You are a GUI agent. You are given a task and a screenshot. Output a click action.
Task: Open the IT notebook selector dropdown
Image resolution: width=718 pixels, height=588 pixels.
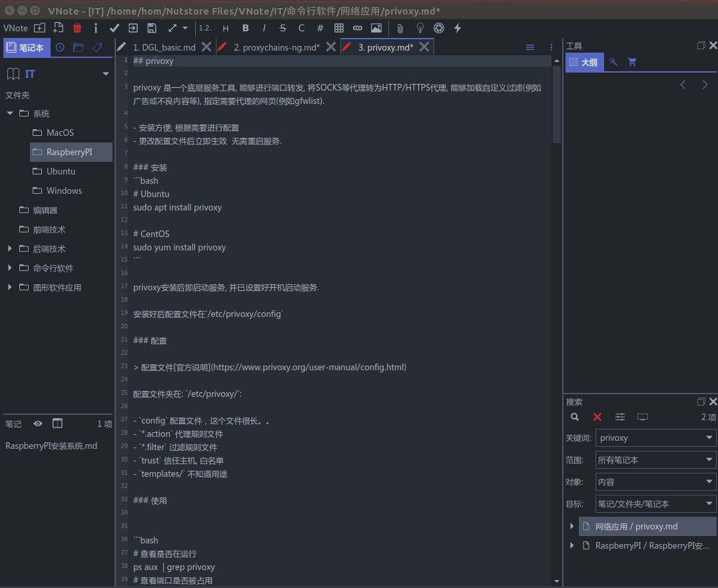click(106, 74)
